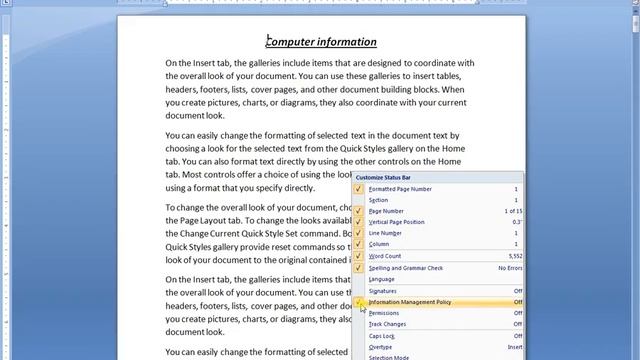Enable the Section status bar option

[x=438, y=200]
